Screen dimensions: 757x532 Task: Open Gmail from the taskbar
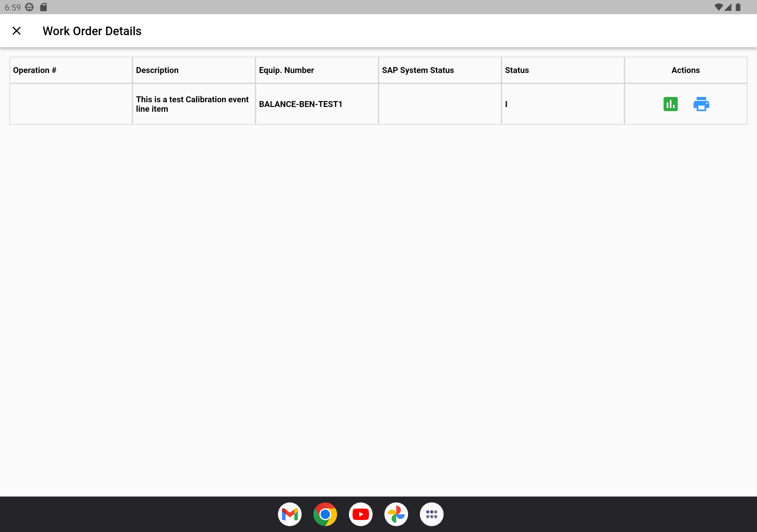click(x=289, y=514)
